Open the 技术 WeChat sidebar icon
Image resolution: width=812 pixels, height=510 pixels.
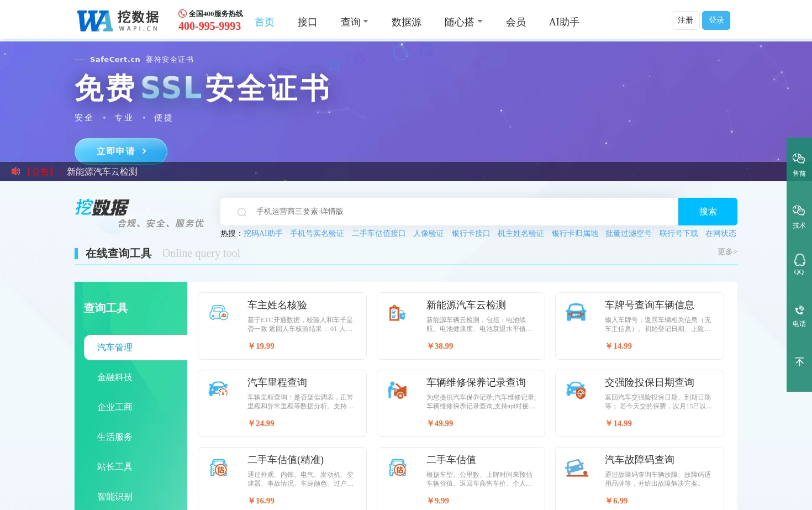(x=799, y=211)
